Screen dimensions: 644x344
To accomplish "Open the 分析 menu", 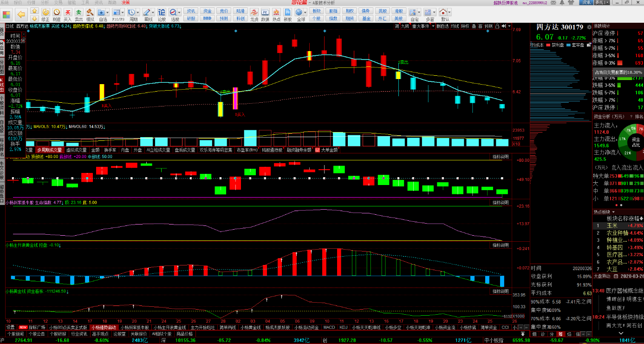I will (45, 2).
